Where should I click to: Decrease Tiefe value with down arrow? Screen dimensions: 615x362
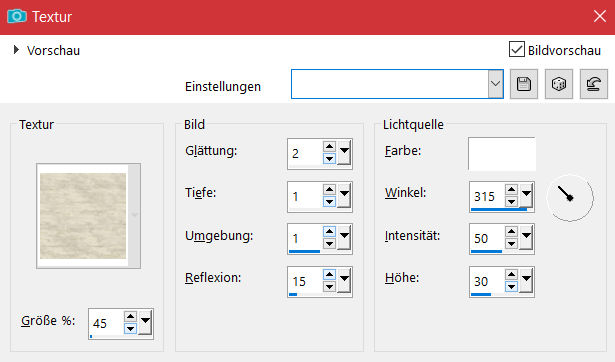point(329,202)
